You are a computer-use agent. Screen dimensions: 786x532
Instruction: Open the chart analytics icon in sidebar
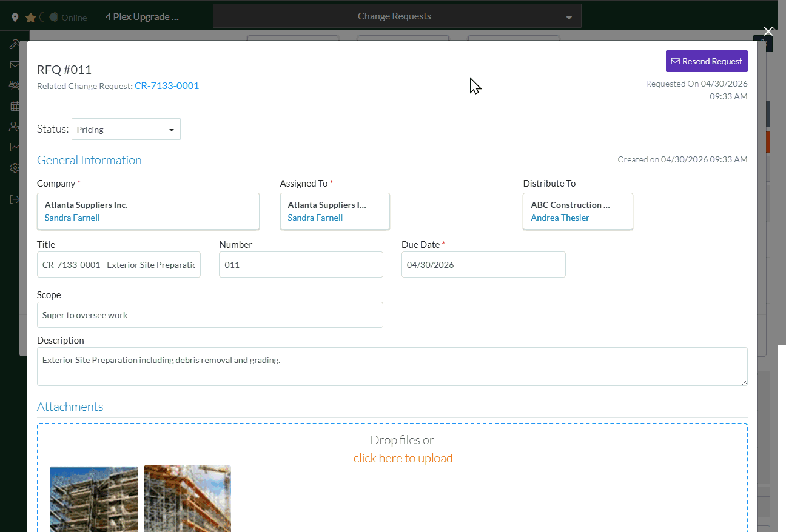(x=14, y=147)
